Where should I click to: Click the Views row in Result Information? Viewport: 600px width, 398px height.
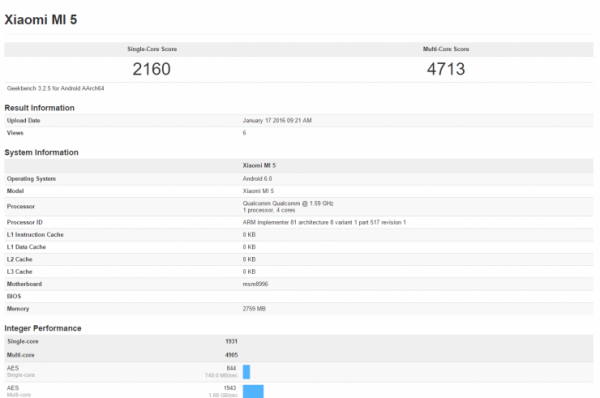click(299, 133)
